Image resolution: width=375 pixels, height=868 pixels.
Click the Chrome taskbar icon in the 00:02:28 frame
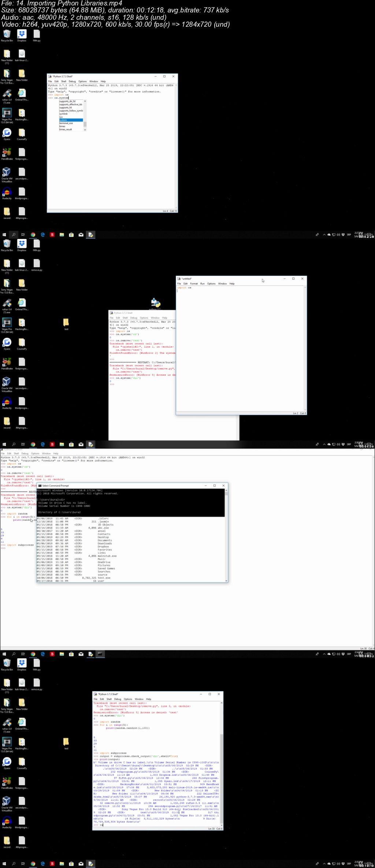coord(33,235)
